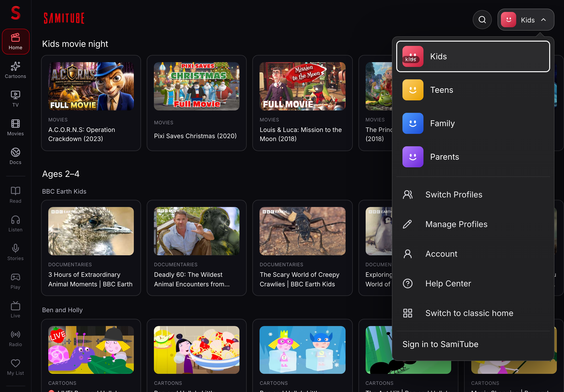Select the Kids profile in menu
Viewport: 564px width, 392px height.
473,56
